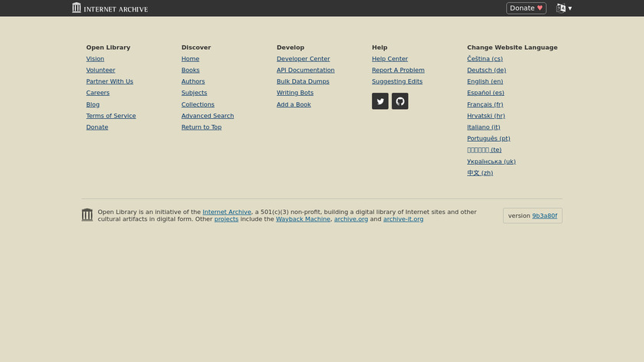This screenshot has height=362, width=644.
Task: Open the Careers link
Action: click(x=98, y=93)
